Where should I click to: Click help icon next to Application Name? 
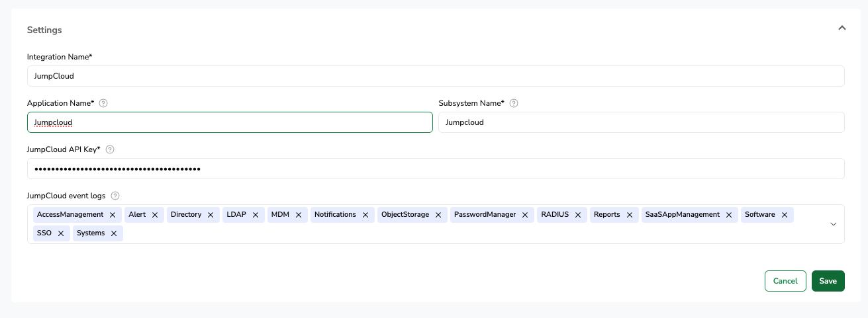103,103
